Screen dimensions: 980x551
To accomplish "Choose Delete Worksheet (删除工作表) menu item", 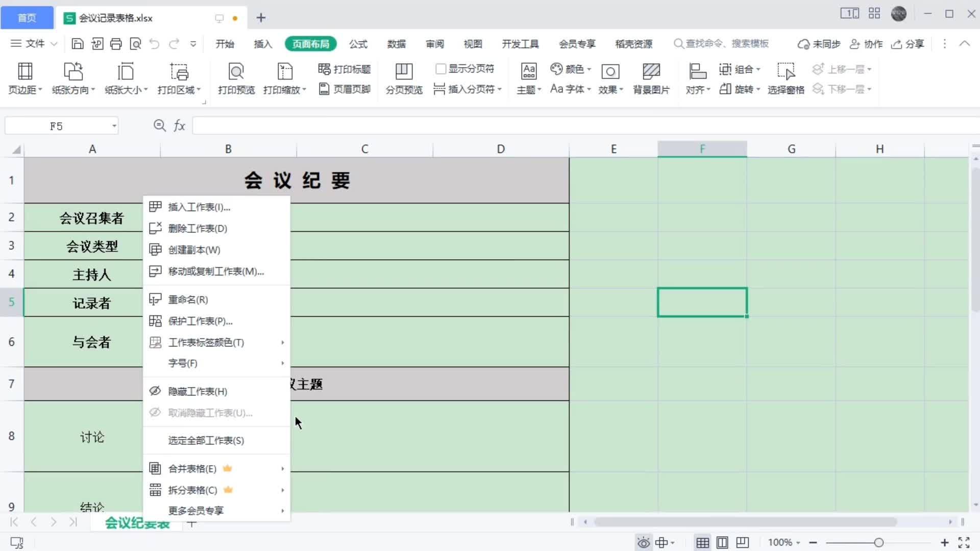I will point(216,228).
